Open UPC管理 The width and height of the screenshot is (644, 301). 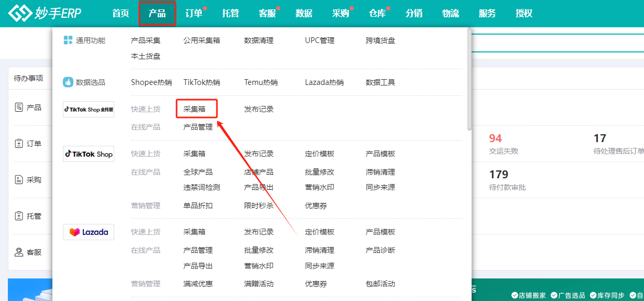click(x=320, y=40)
